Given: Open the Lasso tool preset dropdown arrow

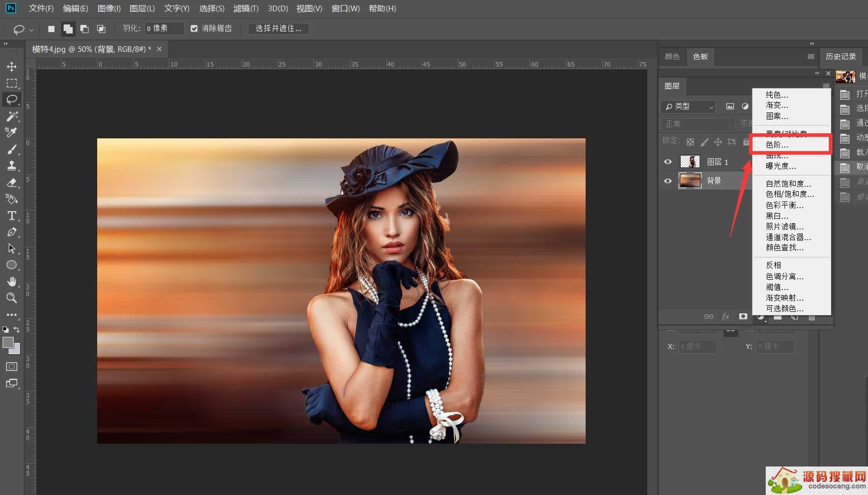Looking at the screenshot, I should pyautogui.click(x=31, y=30).
